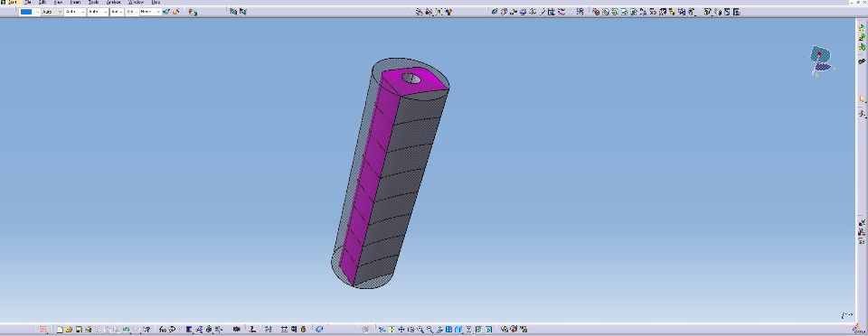Click the Open file folder icon
868x336 pixels.
tap(70, 330)
